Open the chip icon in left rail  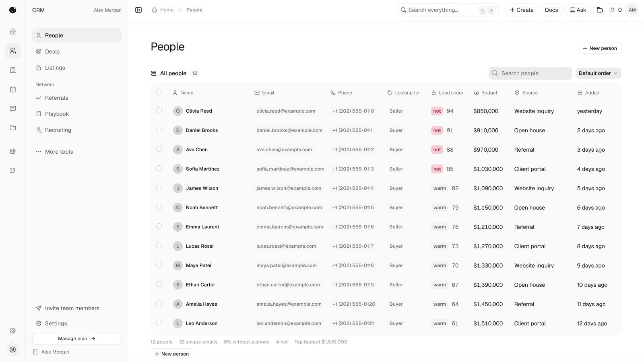(13, 151)
